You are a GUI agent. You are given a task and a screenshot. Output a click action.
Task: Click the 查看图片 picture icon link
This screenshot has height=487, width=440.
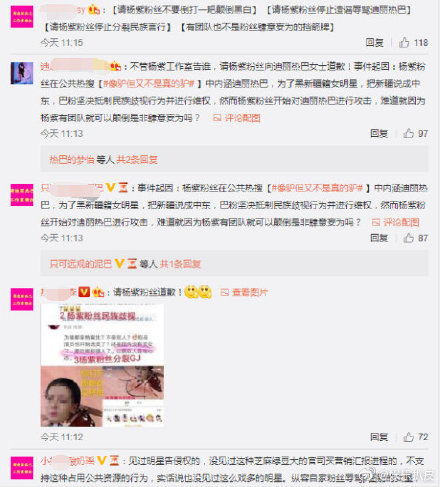click(244, 292)
